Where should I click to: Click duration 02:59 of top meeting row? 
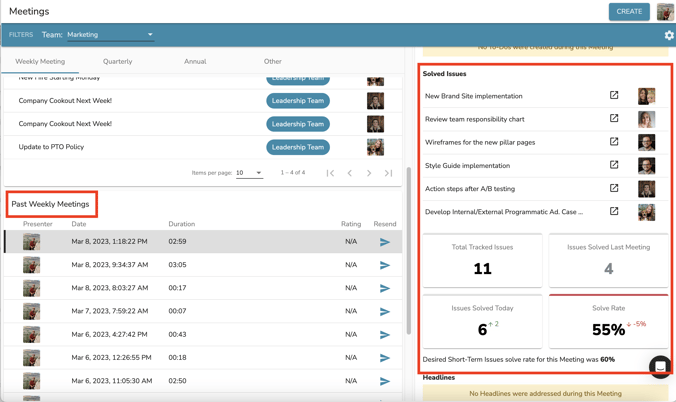pos(177,242)
